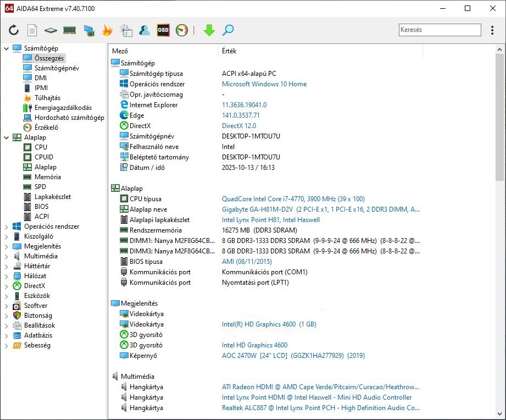The width and height of the screenshot is (506, 420).
Task: Launch the stability test flame icon
Action: point(108,30)
